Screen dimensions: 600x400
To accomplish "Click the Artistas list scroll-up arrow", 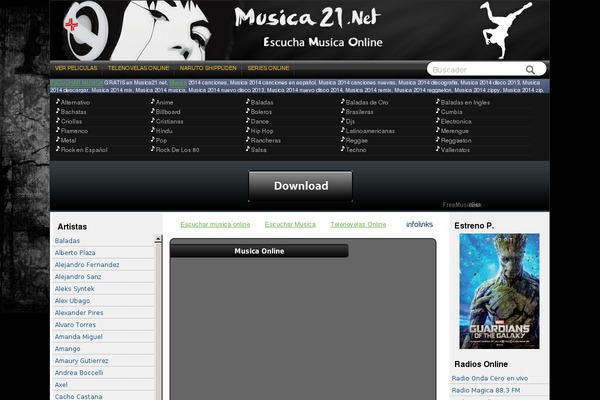I will [x=158, y=239].
